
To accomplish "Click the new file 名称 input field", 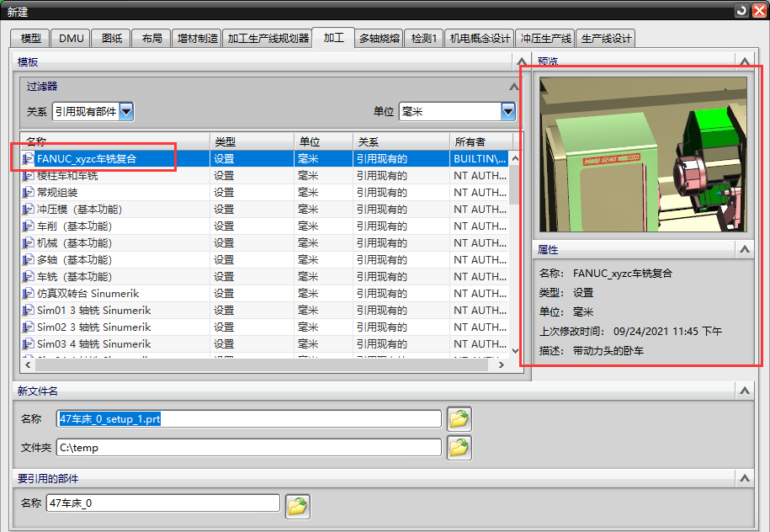I will click(x=249, y=419).
